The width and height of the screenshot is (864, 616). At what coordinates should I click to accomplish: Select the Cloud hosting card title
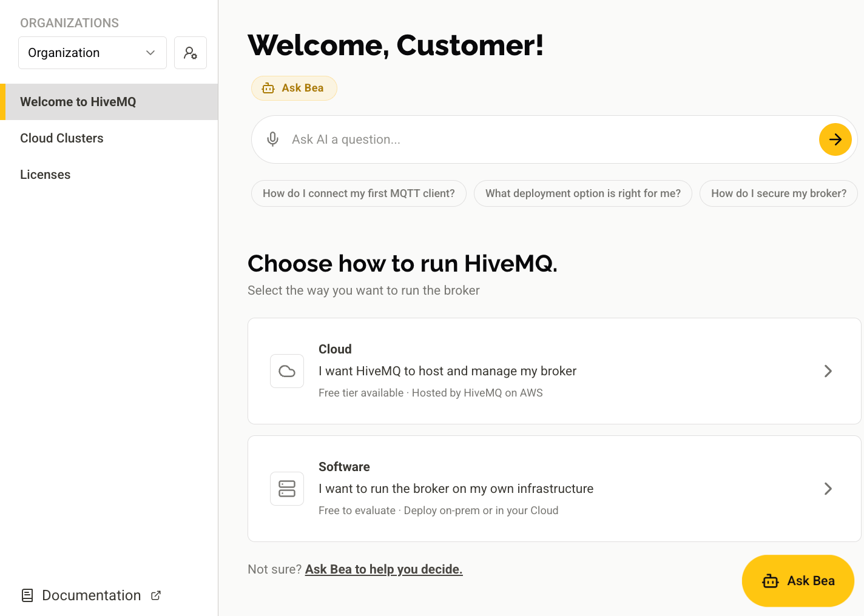[x=335, y=349]
